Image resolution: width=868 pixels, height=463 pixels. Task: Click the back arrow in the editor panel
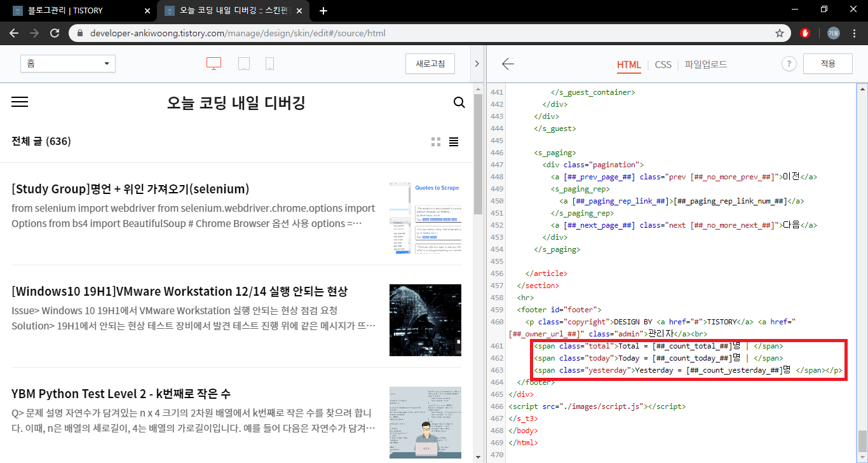click(x=508, y=64)
